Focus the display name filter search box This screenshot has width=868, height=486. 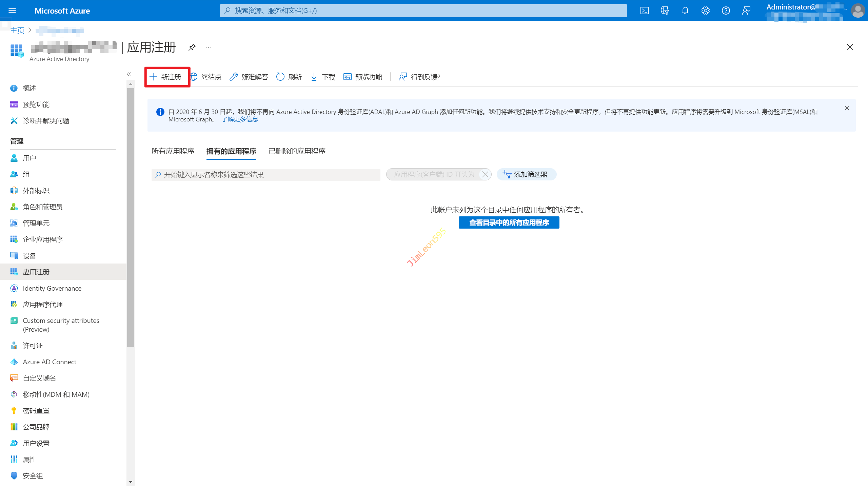[268, 175]
